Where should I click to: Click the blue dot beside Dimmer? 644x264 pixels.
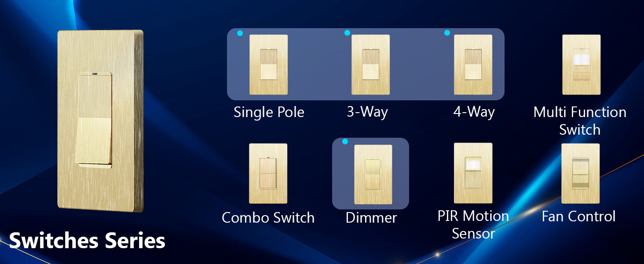point(345,141)
